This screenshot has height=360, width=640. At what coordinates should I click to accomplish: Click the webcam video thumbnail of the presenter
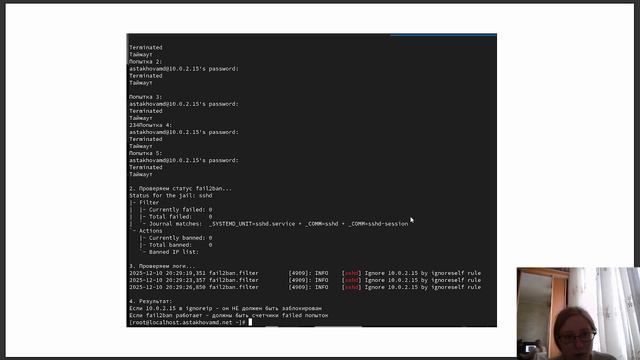[578, 313]
